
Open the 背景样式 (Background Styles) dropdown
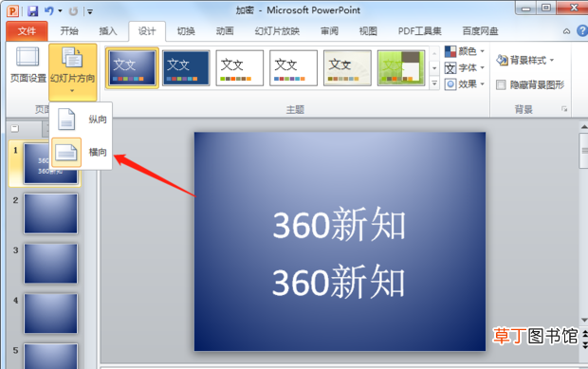524,60
